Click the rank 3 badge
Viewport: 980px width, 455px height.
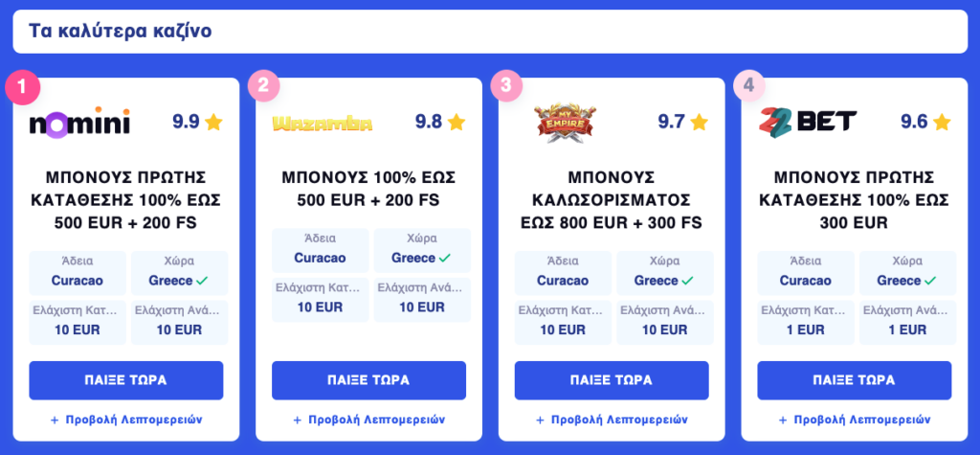(508, 86)
